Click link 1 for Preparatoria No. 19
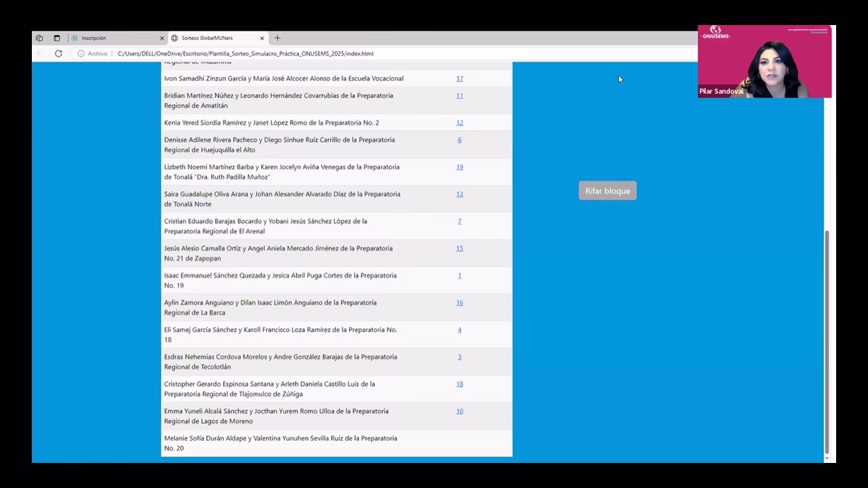 [459, 275]
